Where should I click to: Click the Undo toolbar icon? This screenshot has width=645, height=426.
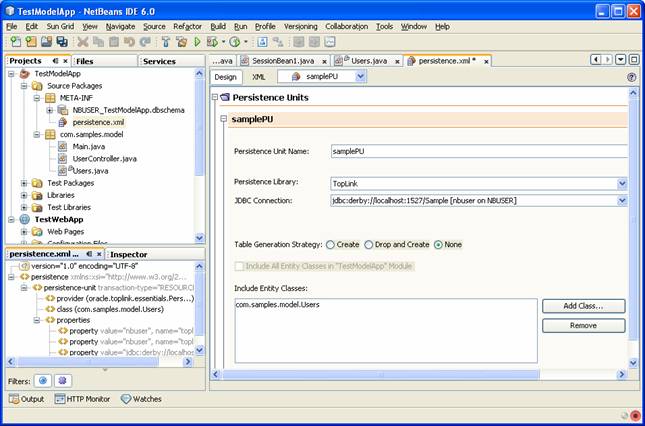(x=129, y=42)
